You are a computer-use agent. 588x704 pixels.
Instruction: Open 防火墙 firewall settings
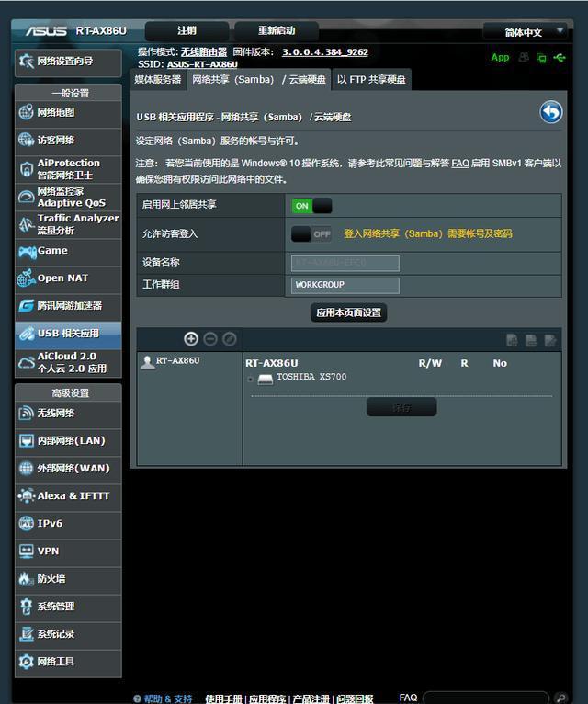pyautogui.click(x=68, y=579)
